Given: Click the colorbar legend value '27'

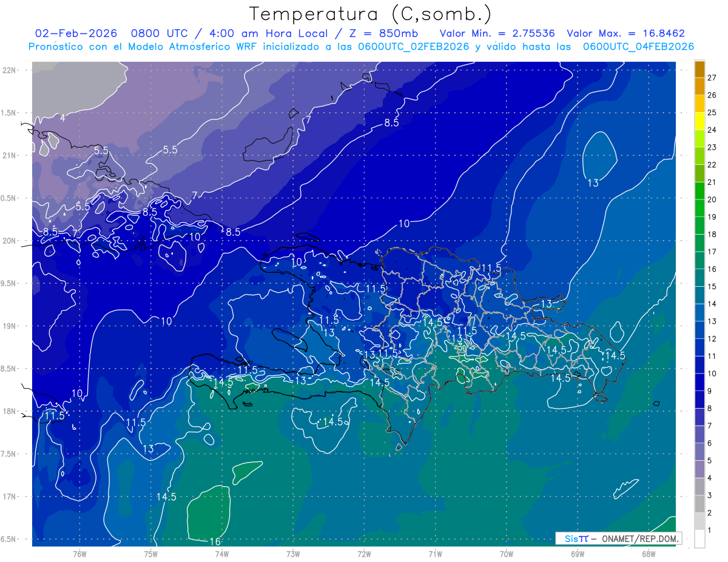Looking at the screenshot, I should tap(712, 78).
